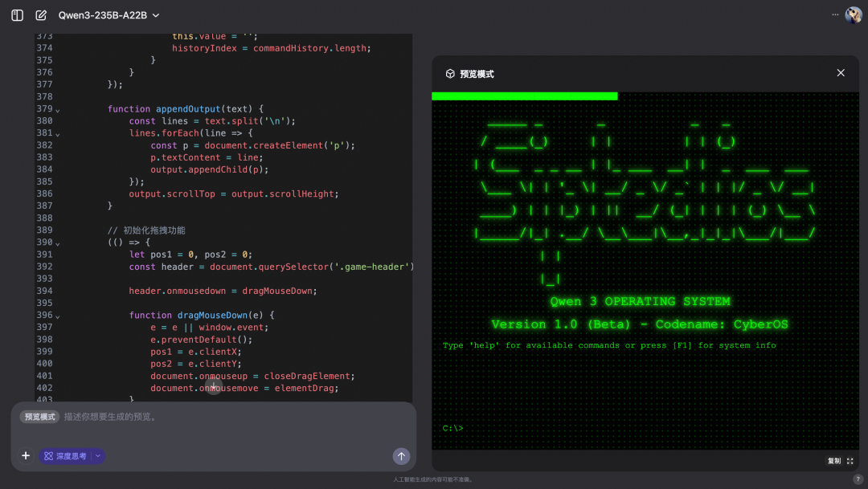868x489 pixels.
Task: Click 'document.onmouseup = closeDragElement;' code line
Action: point(252,376)
